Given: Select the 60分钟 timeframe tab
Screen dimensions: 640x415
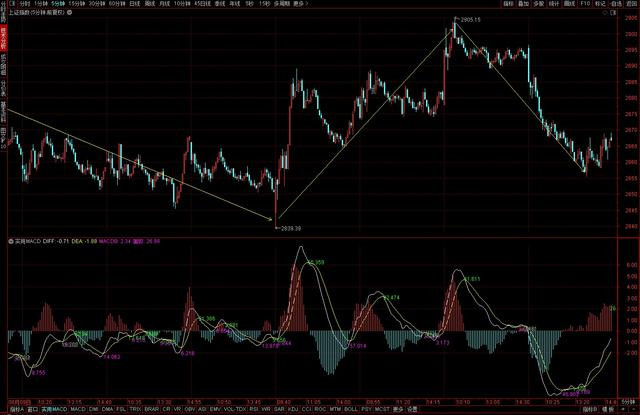Looking at the screenshot, I should coord(117,4).
